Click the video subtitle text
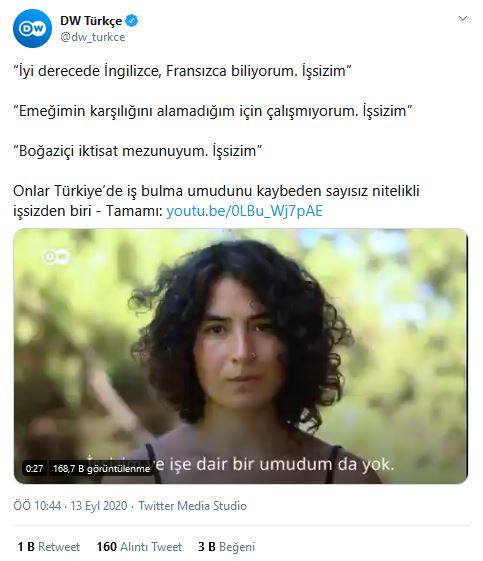 (240, 464)
